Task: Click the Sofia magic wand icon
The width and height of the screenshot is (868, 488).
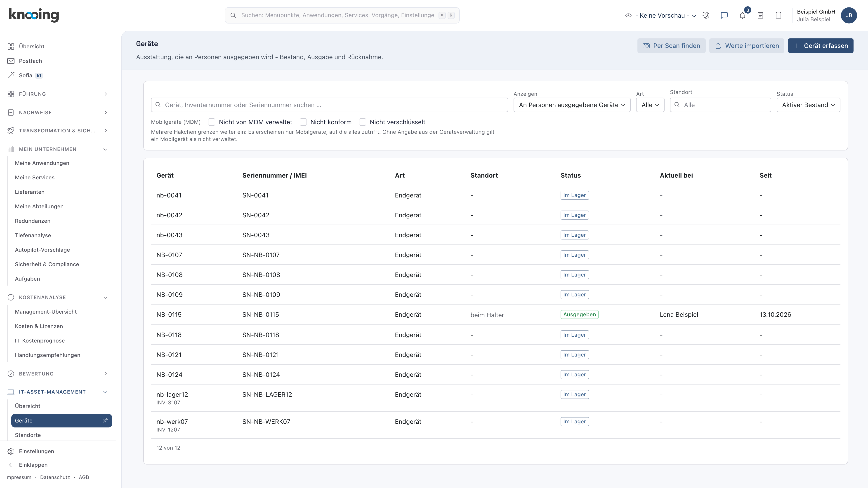Action: pyautogui.click(x=11, y=75)
